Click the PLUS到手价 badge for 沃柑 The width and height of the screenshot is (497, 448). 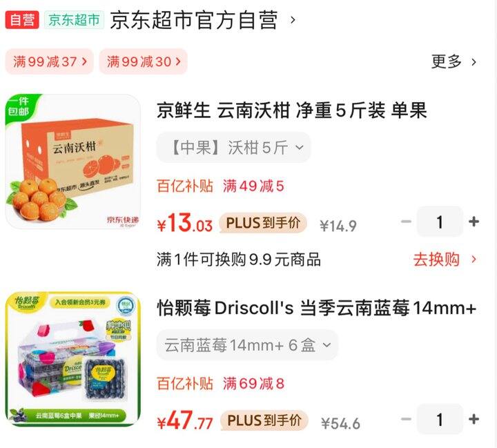(x=263, y=223)
